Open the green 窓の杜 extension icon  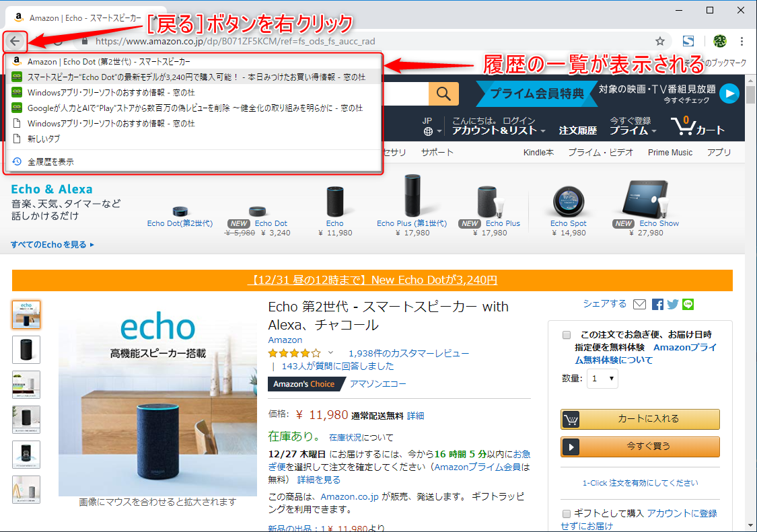(x=719, y=41)
